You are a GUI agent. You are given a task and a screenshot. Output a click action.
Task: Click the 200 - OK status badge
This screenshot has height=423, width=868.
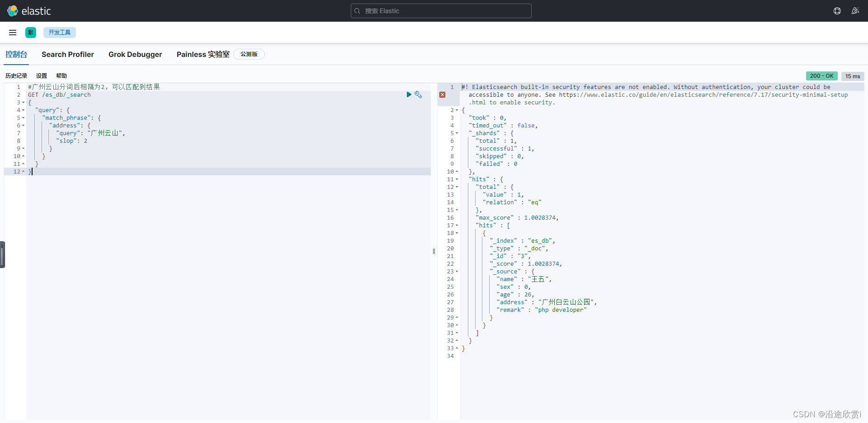tap(821, 76)
